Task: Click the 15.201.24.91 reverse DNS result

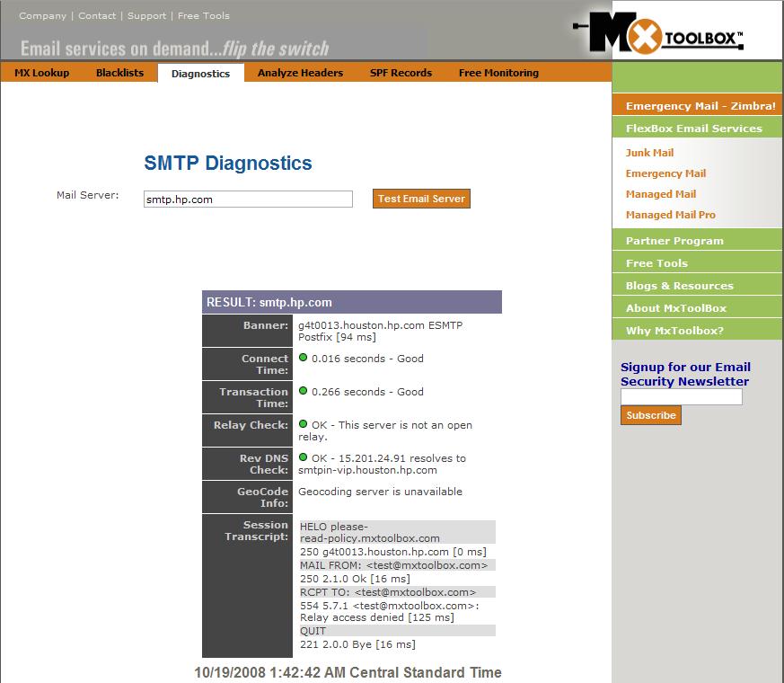Action: pyautogui.click(x=383, y=464)
